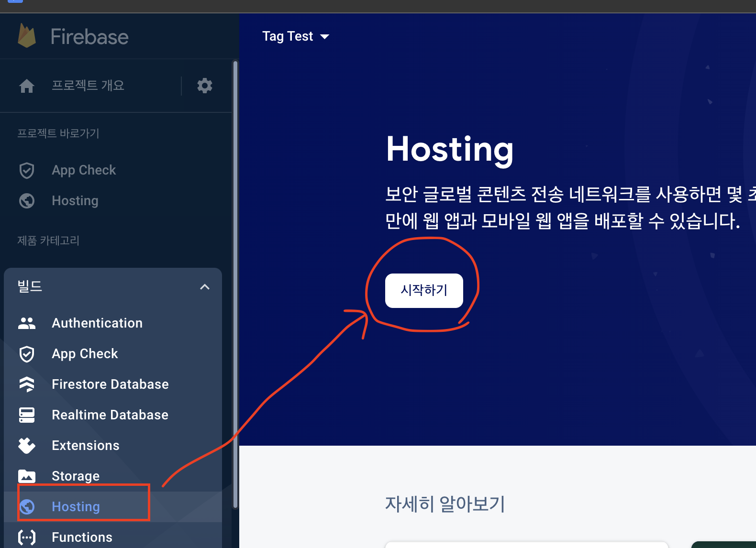Click the 시작하기 get started button
Screen dimensions: 756x548
click(424, 290)
